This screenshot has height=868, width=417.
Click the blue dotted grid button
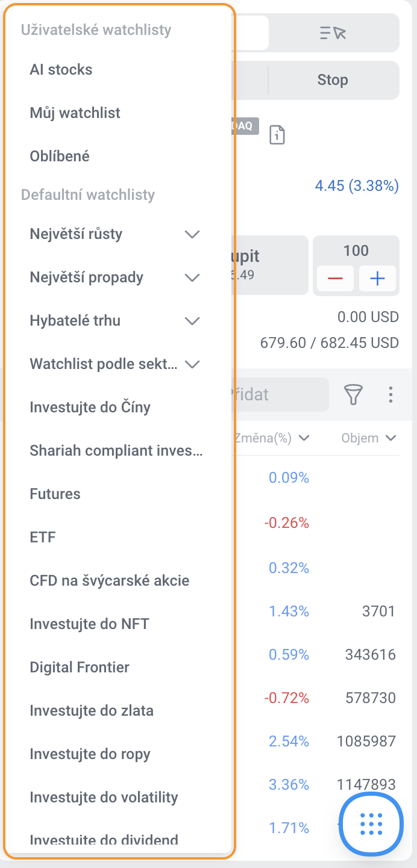[371, 823]
